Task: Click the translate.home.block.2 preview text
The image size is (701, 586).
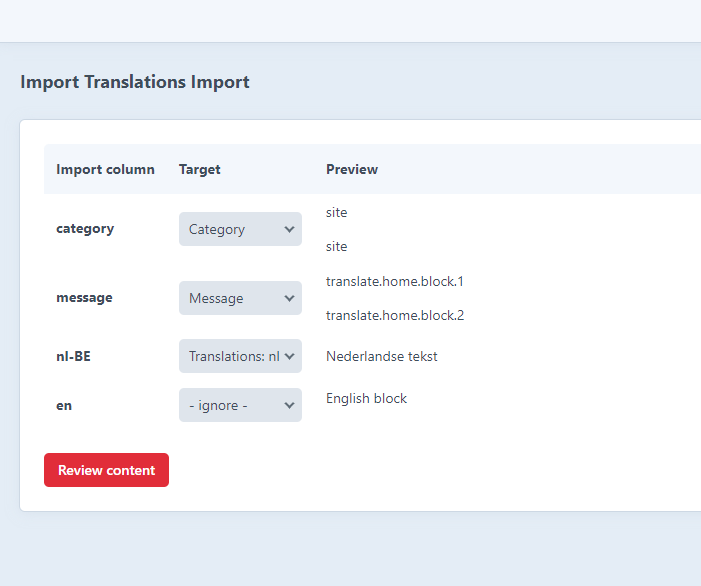Action: [x=394, y=315]
